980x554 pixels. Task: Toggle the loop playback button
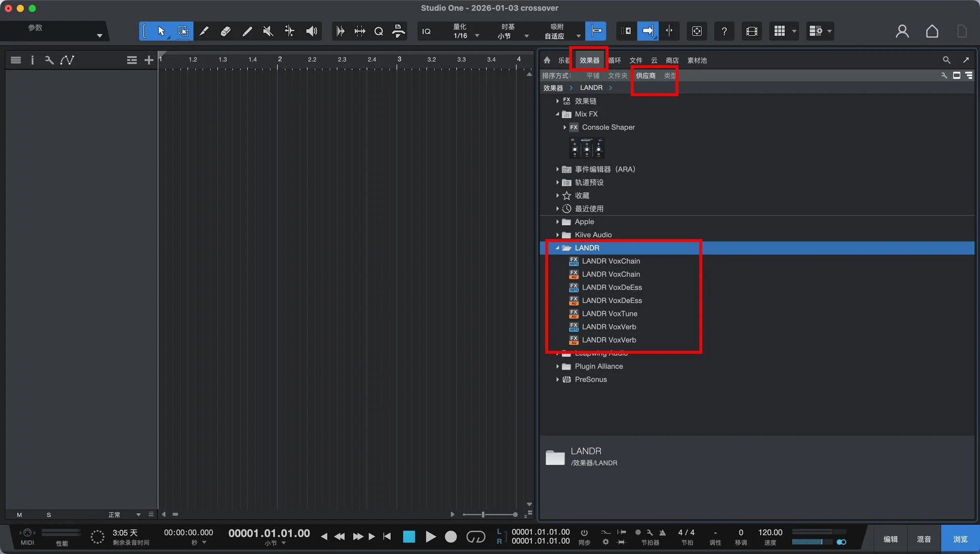[476, 537]
